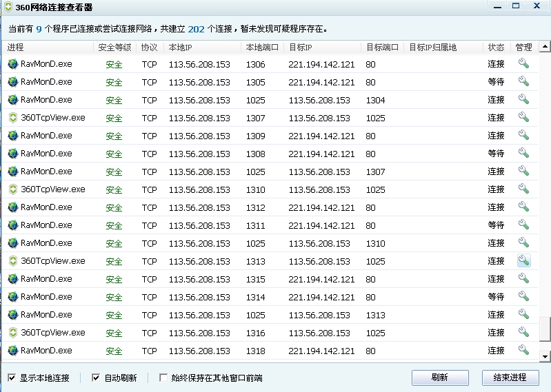Select 360TcpView.exe row with local port 1307

pos(270,118)
